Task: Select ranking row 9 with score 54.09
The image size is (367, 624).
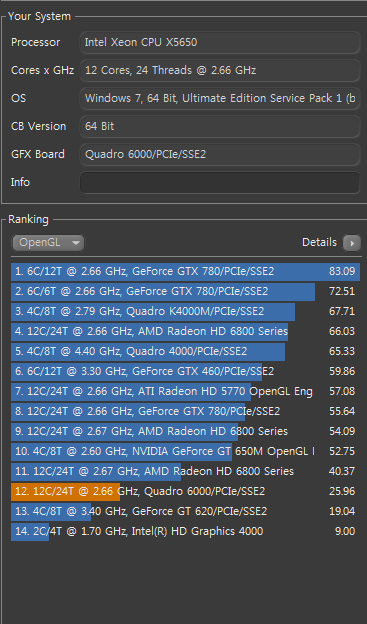Action: tap(185, 431)
